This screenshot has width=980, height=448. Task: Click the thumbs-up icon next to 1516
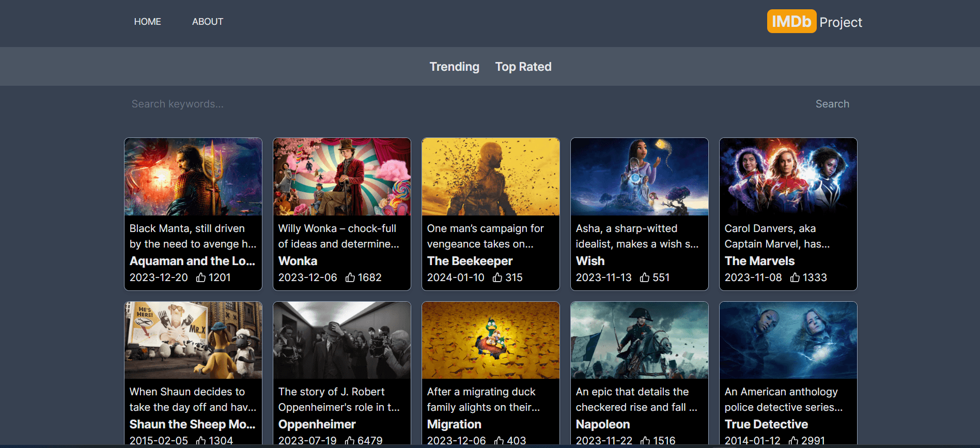(x=645, y=441)
